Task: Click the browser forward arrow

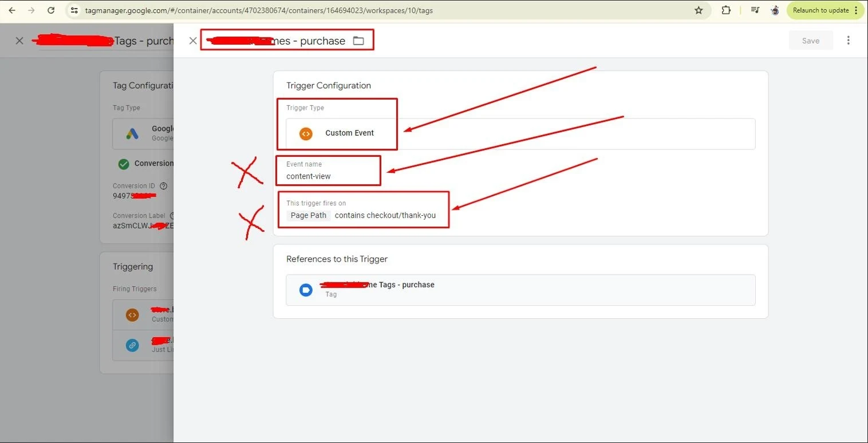Action: click(x=31, y=10)
